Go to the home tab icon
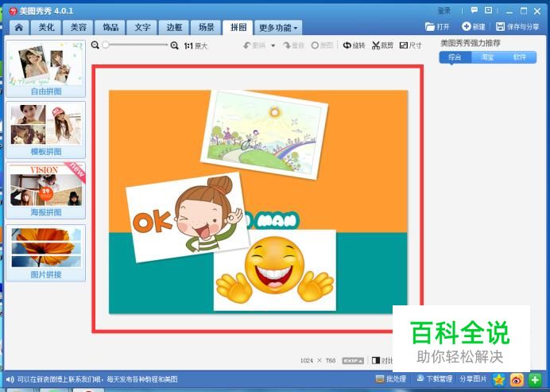The height and width of the screenshot is (392, 550). pos(19,28)
